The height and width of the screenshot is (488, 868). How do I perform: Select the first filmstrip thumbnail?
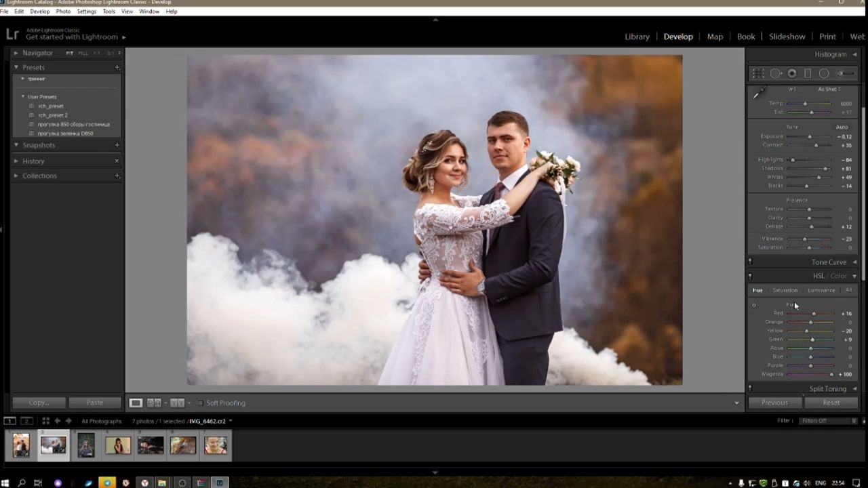[21, 445]
